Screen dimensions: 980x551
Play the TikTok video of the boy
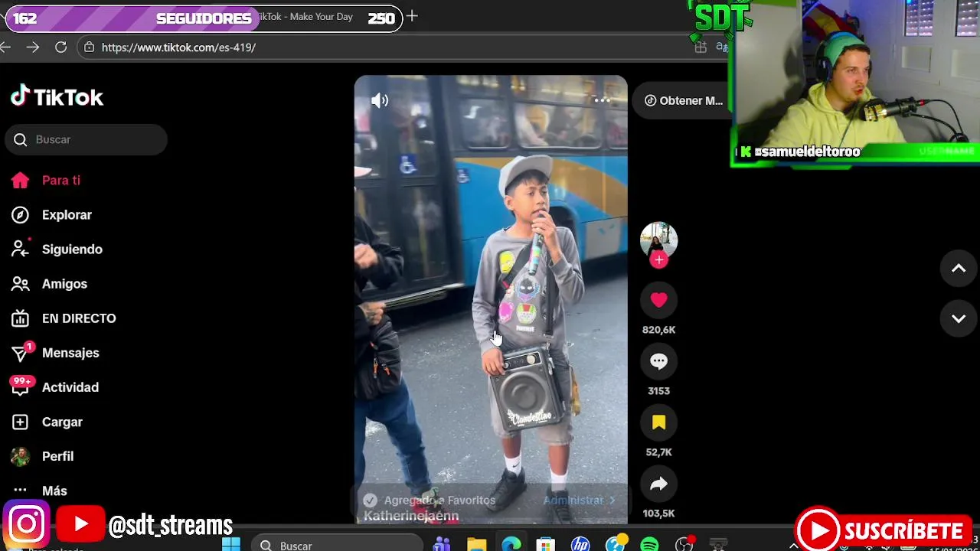point(491,299)
